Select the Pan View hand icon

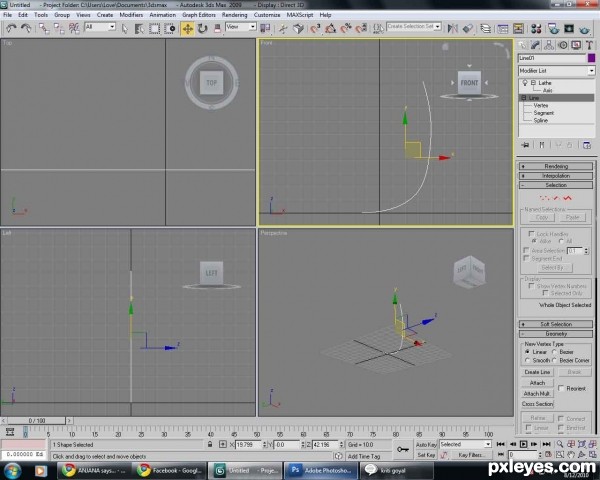pos(571,454)
